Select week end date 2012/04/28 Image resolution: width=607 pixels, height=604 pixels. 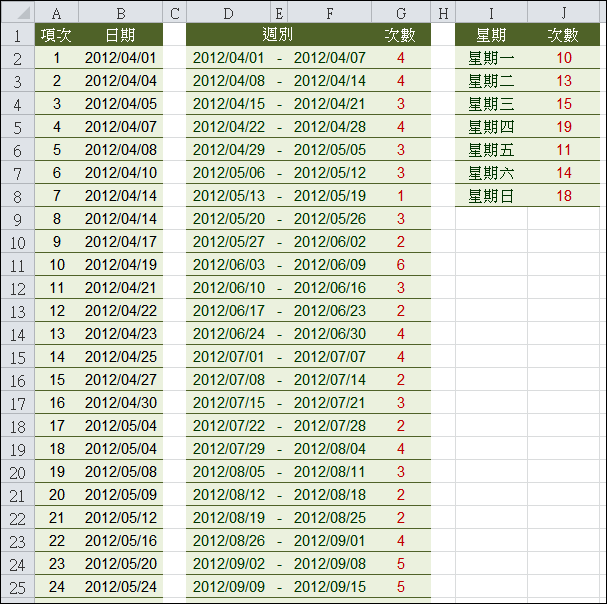point(329,127)
